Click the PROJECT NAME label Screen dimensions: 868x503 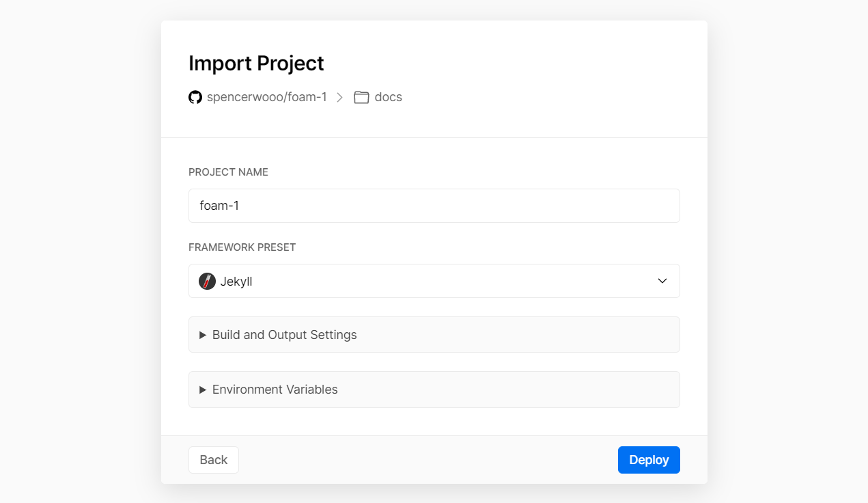point(228,172)
